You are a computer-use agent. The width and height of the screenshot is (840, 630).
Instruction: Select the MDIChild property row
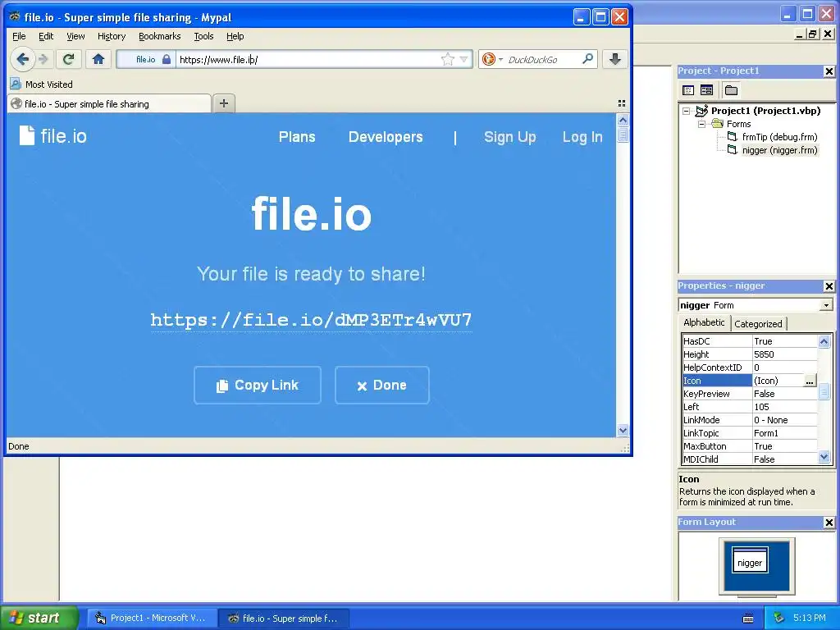pos(750,459)
